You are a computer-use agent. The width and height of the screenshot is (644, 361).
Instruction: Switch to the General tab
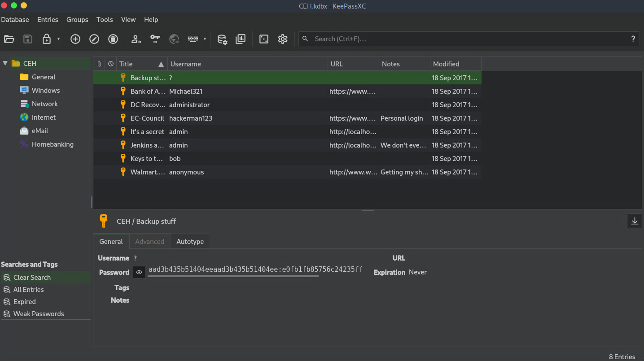click(111, 241)
